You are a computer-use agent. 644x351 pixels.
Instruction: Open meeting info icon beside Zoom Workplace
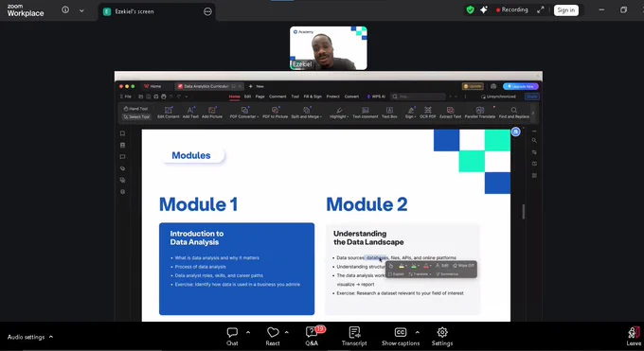[x=65, y=9]
